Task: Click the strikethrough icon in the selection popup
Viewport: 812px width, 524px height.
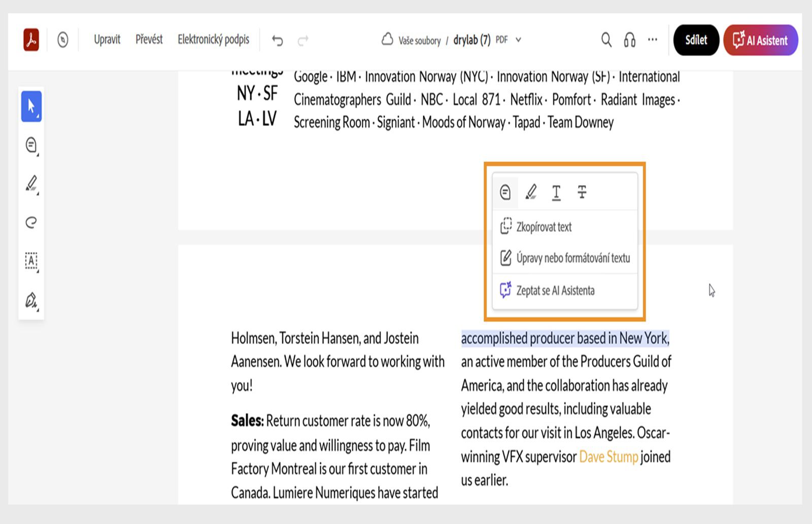Action: tap(581, 192)
